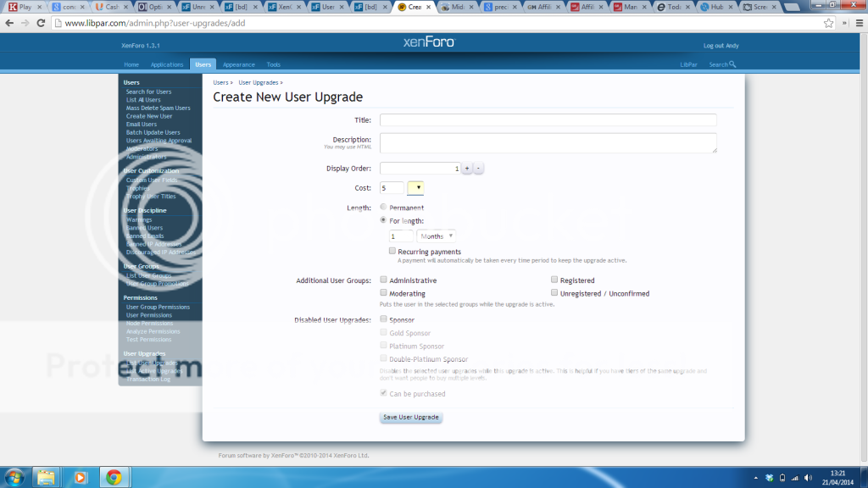This screenshot has width=868, height=488.
Task: Open Chrome from the taskbar
Action: (114, 477)
